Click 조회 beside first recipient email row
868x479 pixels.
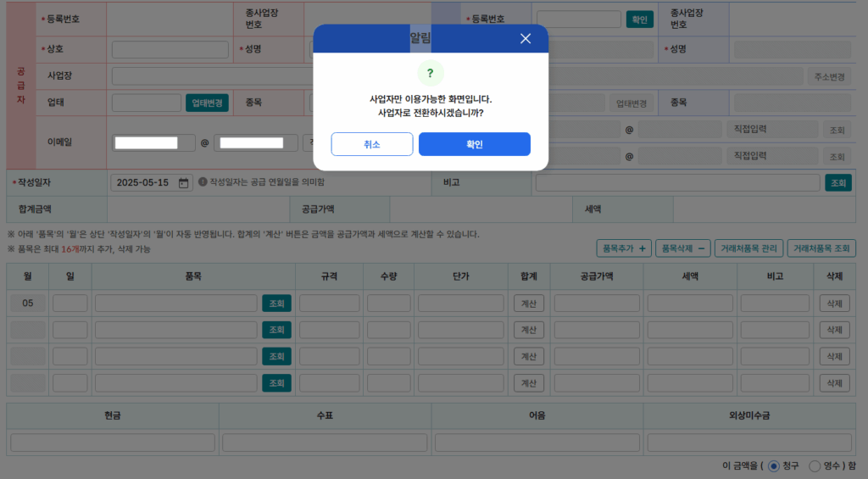[837, 130]
